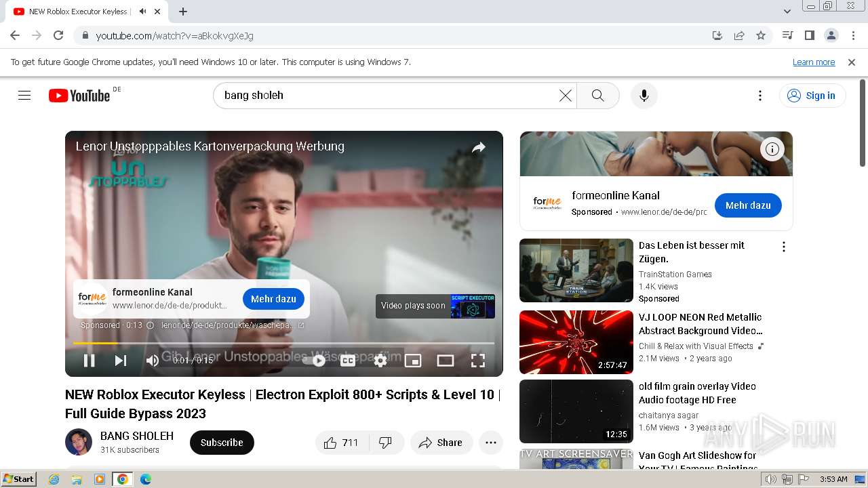The image size is (868, 488).
Task: Mute the player volume
Action: point(153,361)
